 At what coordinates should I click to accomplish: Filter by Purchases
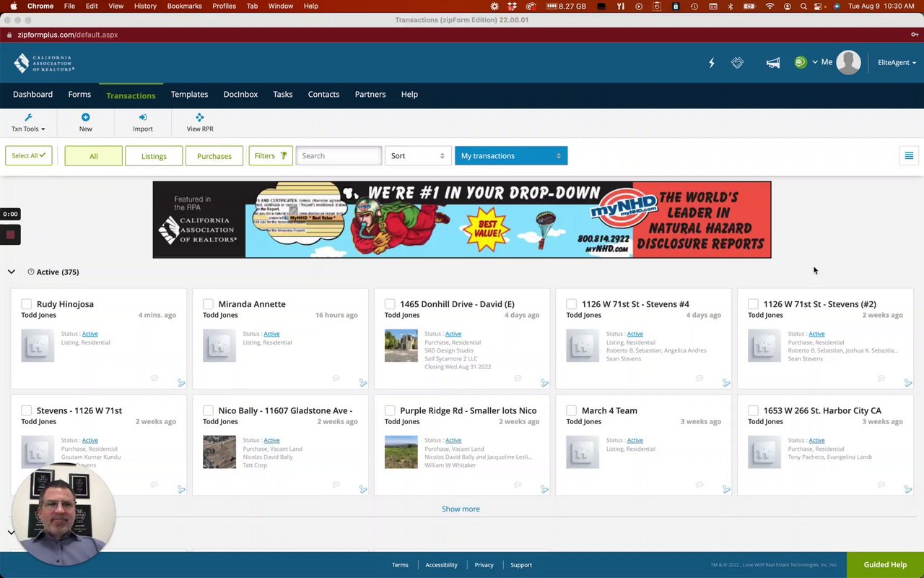(x=214, y=156)
